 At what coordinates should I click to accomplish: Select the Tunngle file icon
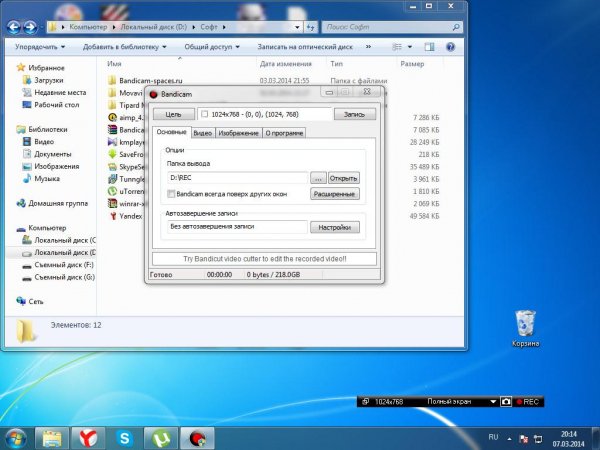pos(112,179)
